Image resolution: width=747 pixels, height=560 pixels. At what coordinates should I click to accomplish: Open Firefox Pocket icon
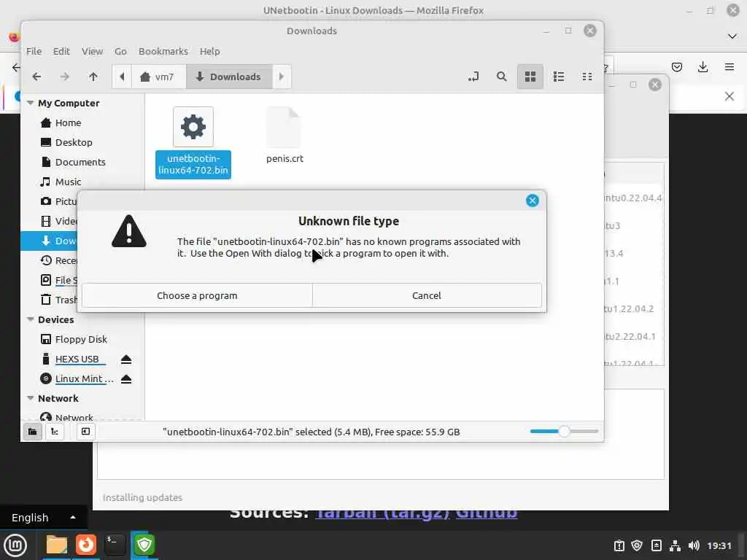[x=676, y=67]
